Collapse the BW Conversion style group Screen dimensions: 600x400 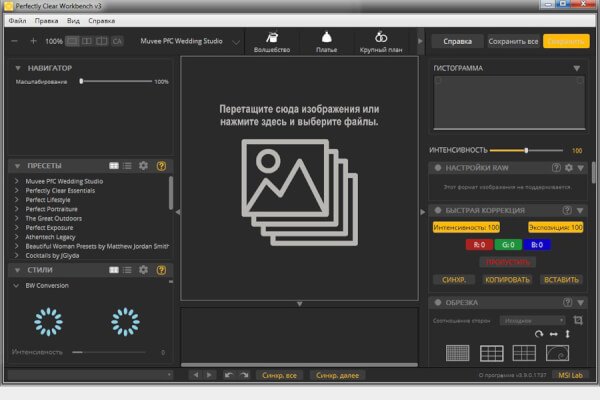tap(16, 286)
